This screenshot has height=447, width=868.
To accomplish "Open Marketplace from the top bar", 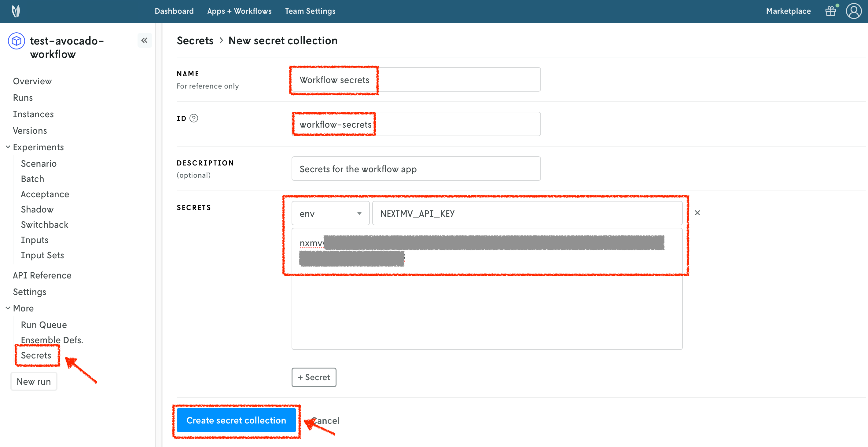I will coord(788,11).
